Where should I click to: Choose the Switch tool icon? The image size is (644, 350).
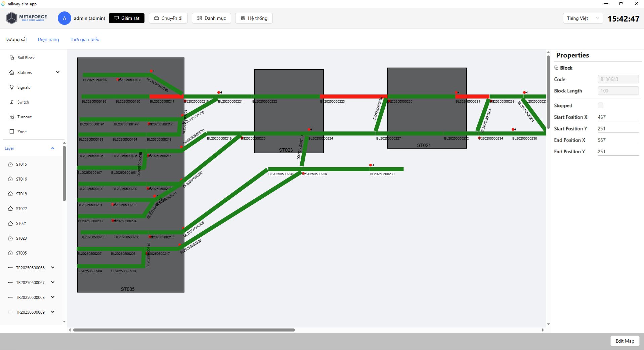(x=12, y=102)
